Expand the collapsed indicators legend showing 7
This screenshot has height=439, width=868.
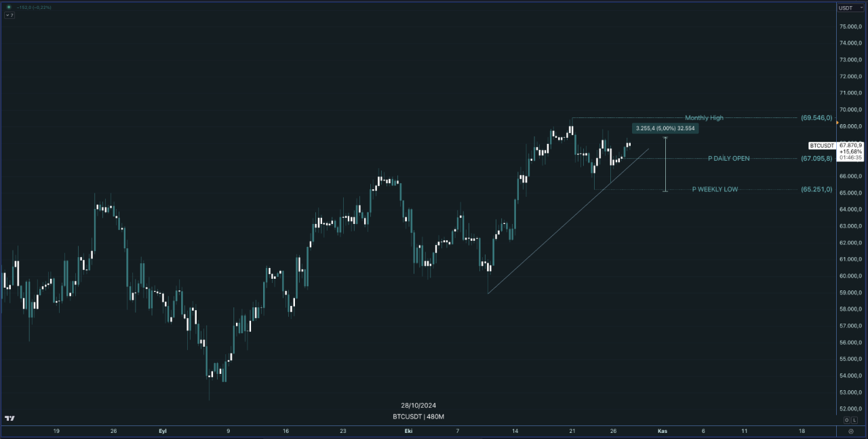click(11, 14)
